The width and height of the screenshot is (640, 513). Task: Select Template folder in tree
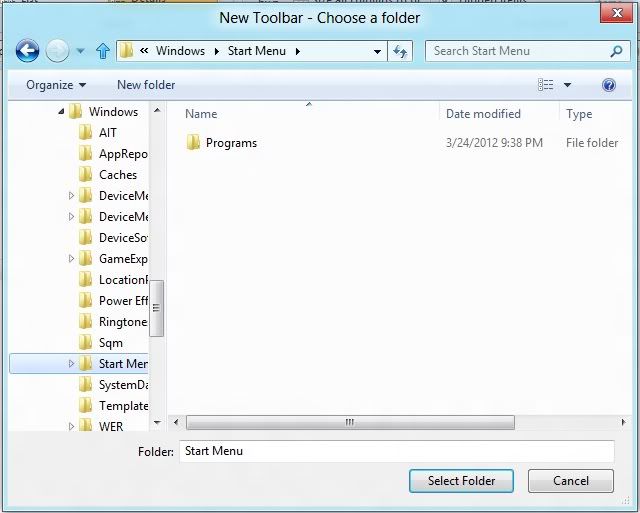click(x=113, y=406)
